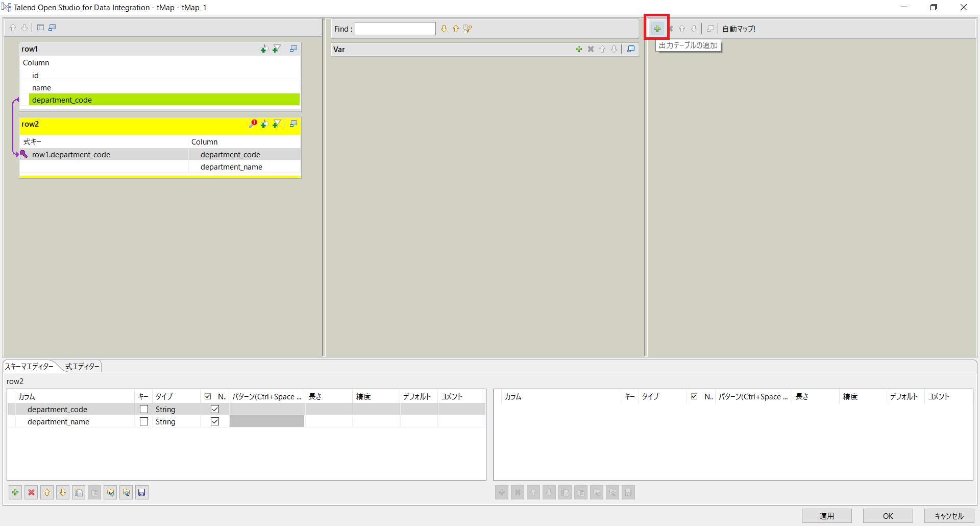The image size is (980, 526).
Task: Switch to the スキーマエディター tab
Action: click(29, 366)
